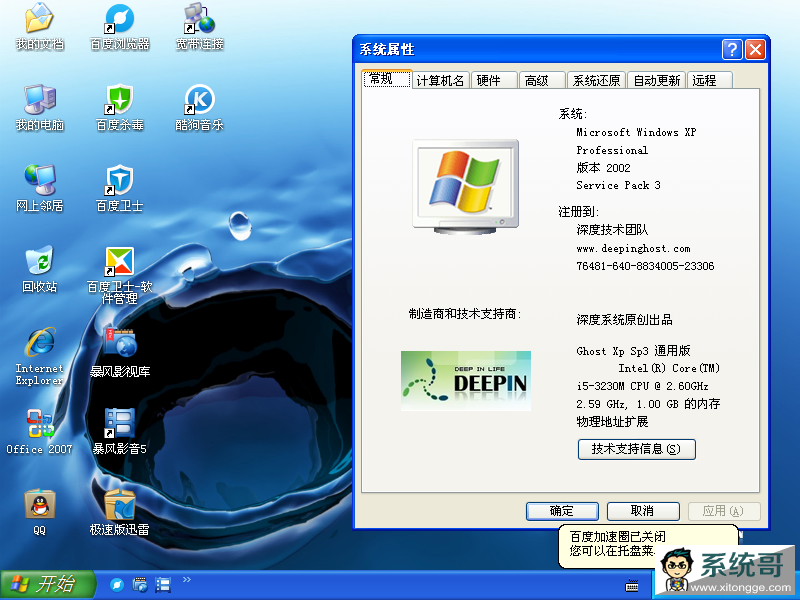Open 网上邻居 network icon
800x600 pixels.
point(39,187)
